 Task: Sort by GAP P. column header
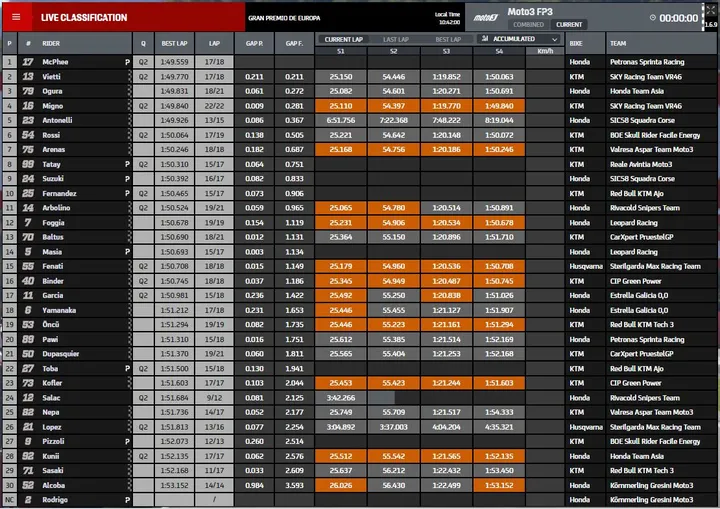click(254, 44)
